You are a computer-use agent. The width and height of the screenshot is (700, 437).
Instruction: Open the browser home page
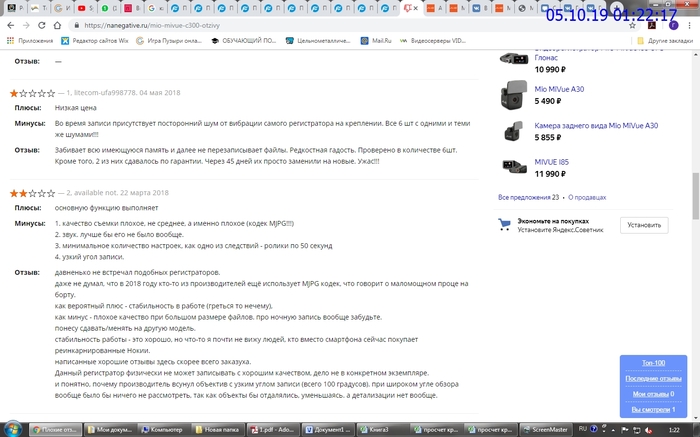point(57,25)
